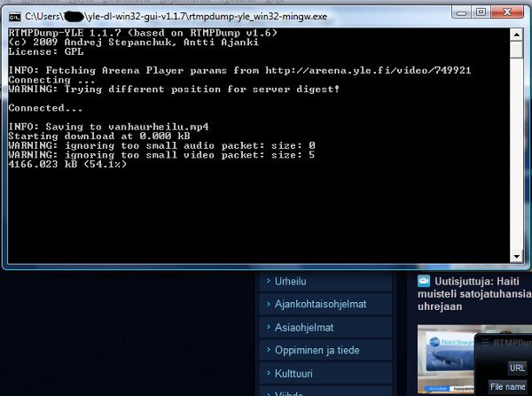Open the Urheilu category
This screenshot has width=532, height=396.
click(x=325, y=281)
